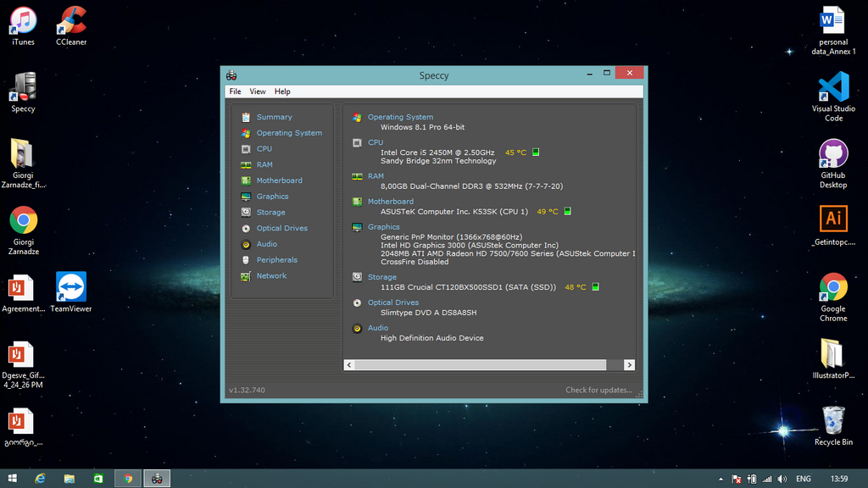Open the RAM section in sidebar

(x=264, y=165)
